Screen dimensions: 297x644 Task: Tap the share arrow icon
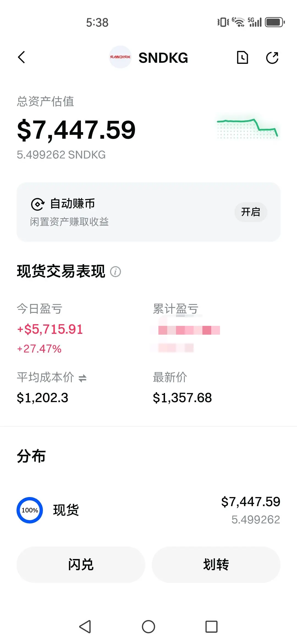(x=272, y=58)
